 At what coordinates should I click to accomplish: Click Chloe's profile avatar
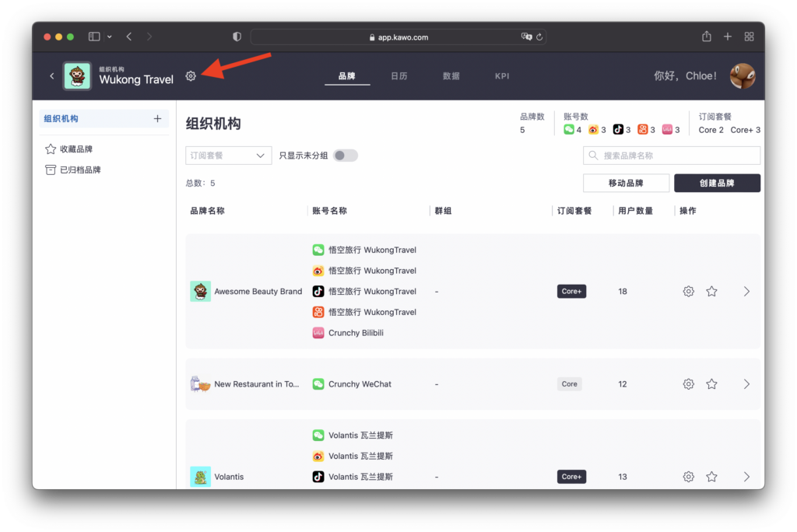pos(742,76)
